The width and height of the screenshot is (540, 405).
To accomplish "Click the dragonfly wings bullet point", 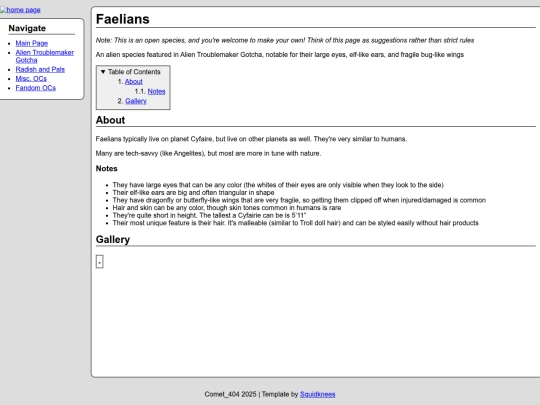I will point(299,200).
